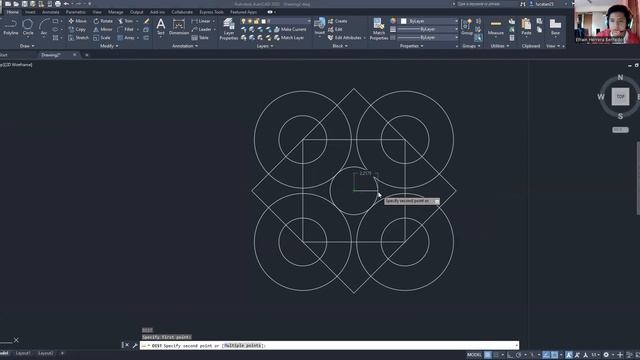Expand the Annotation panel
The height and width of the screenshot is (360, 640).
185,46
